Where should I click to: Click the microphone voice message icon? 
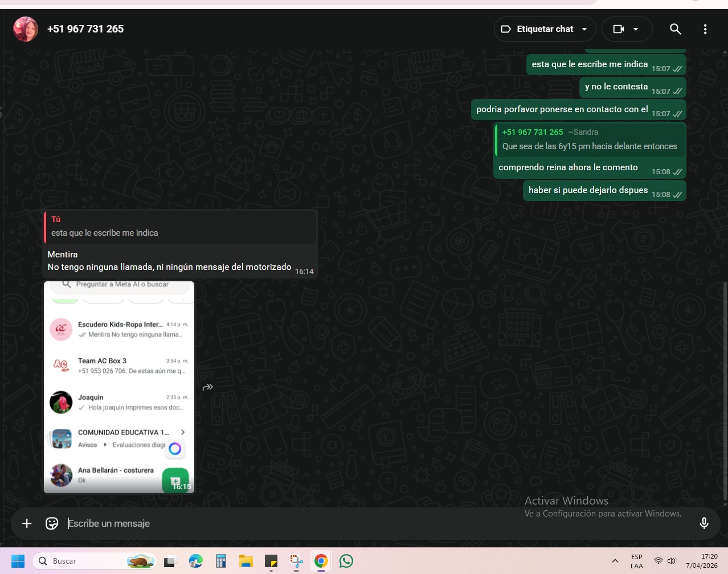(704, 523)
